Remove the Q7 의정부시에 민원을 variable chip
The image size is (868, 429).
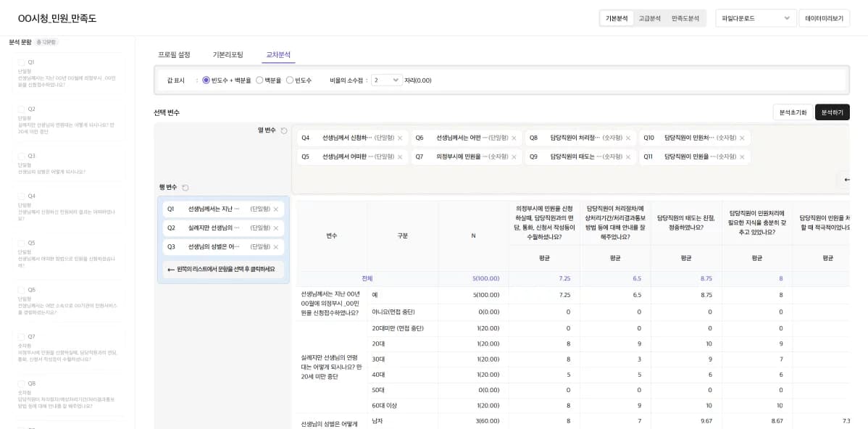(x=512, y=157)
